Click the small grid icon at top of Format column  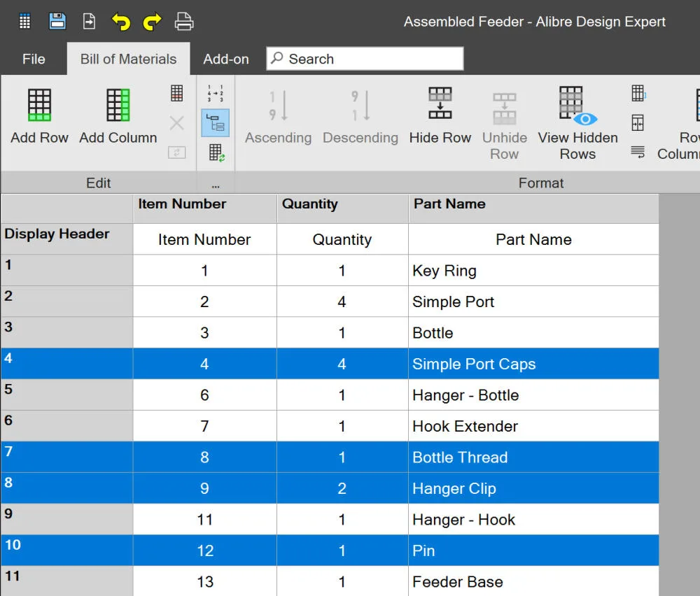point(638,93)
